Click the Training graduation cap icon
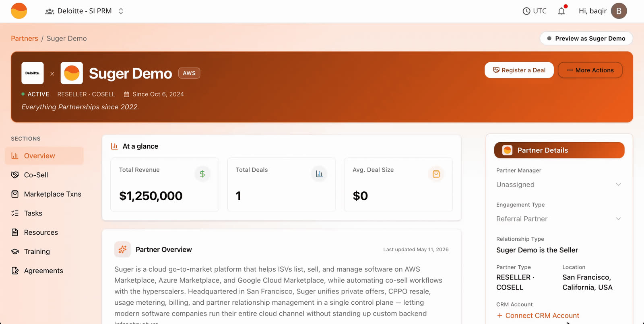The width and height of the screenshot is (644, 324). click(x=15, y=252)
